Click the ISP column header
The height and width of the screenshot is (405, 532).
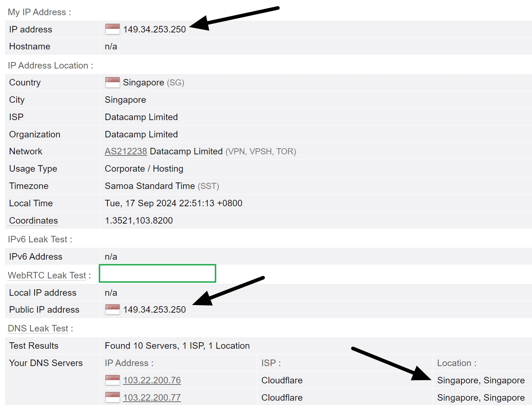pos(270,363)
